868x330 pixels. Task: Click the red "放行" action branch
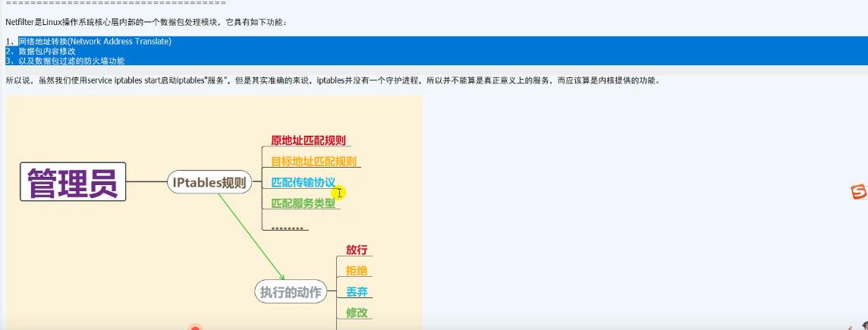[x=357, y=250]
